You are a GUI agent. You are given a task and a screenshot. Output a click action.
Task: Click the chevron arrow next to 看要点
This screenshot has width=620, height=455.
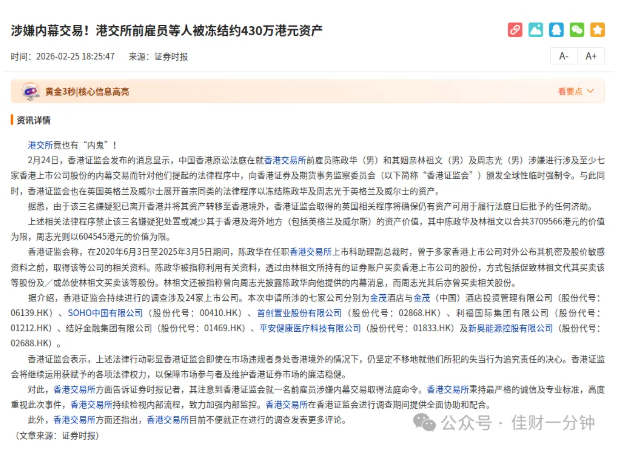(x=590, y=91)
